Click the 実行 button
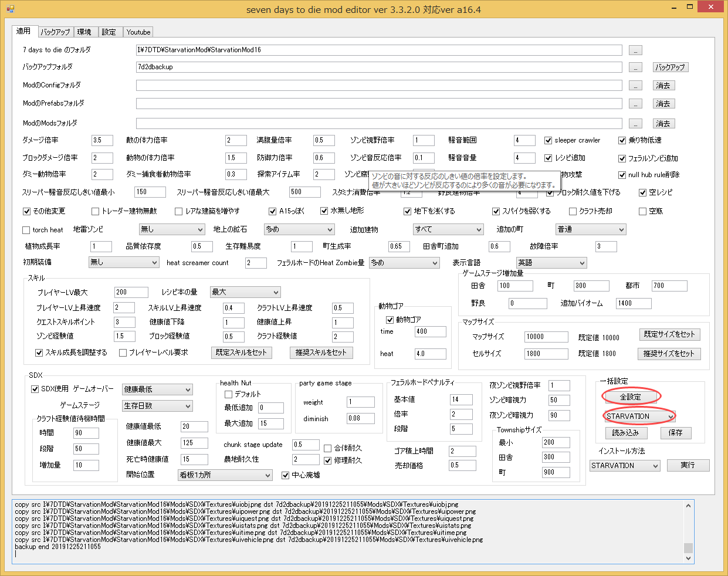Screen dimensions: 728x576 pyautogui.click(x=688, y=466)
